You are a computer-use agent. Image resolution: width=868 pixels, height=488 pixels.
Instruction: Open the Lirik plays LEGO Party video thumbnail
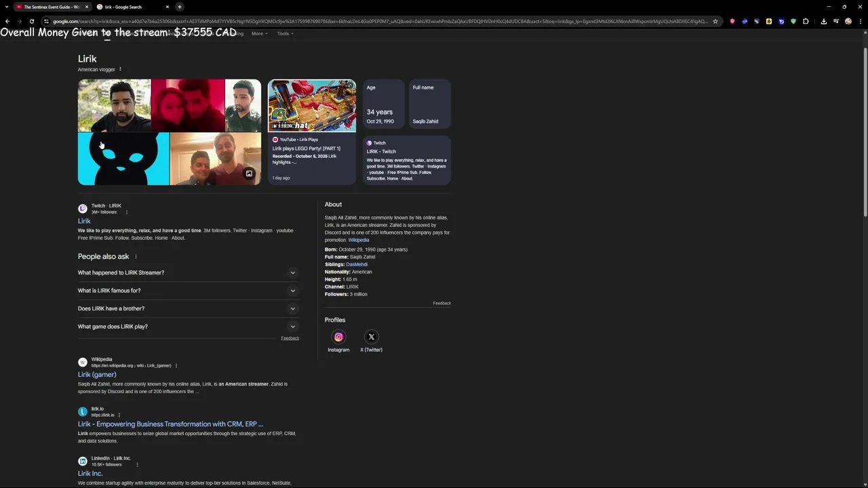pos(312,106)
